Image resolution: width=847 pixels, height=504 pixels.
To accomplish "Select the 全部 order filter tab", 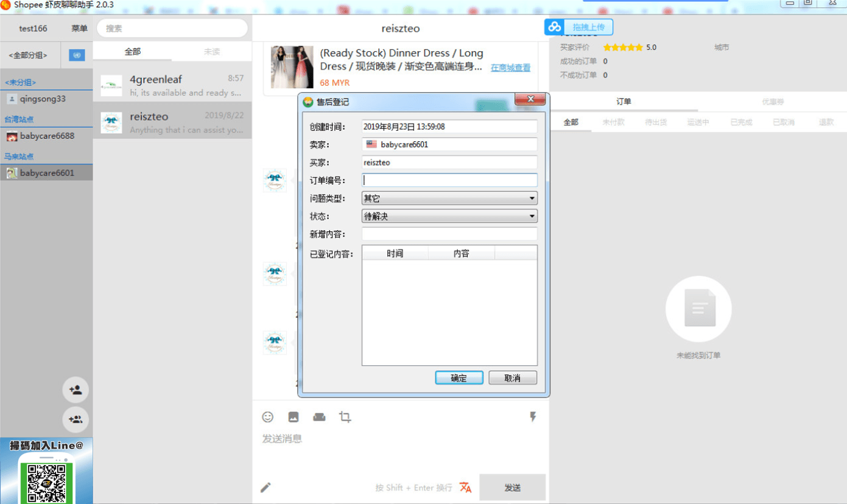I will click(x=571, y=122).
